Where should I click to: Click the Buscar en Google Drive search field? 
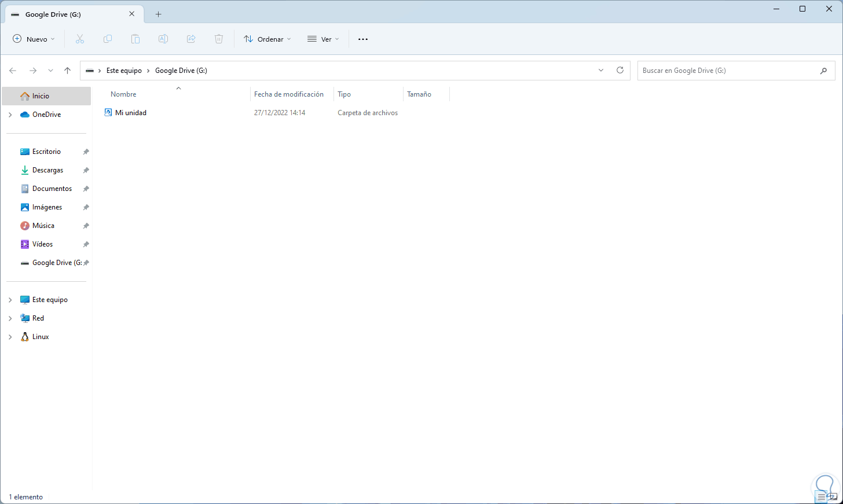pyautogui.click(x=736, y=71)
